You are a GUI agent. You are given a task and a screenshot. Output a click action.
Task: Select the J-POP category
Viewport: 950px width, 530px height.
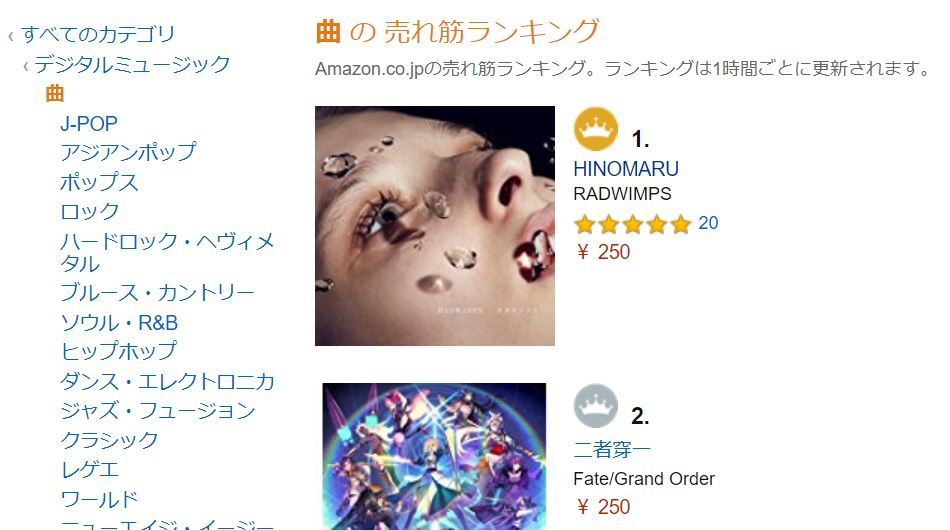88,124
